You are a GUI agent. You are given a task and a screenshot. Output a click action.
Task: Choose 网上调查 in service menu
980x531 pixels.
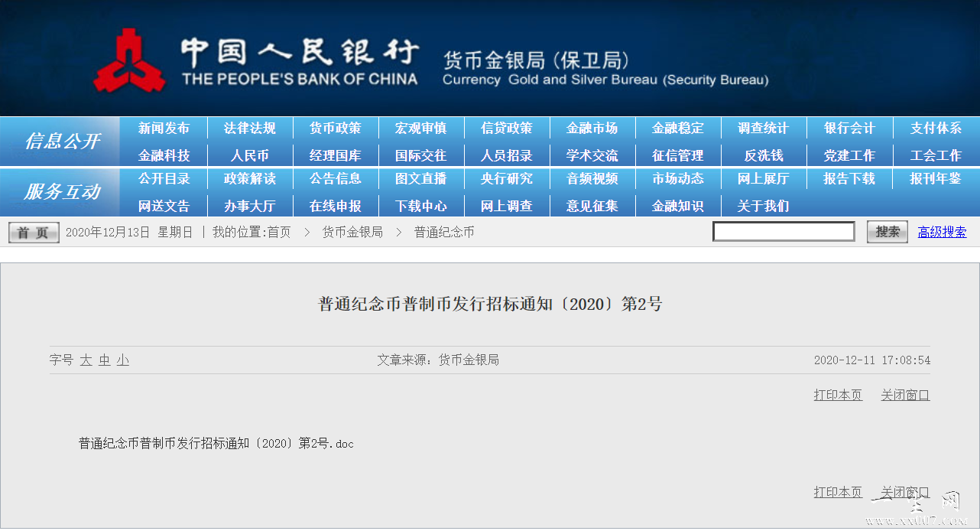506,206
